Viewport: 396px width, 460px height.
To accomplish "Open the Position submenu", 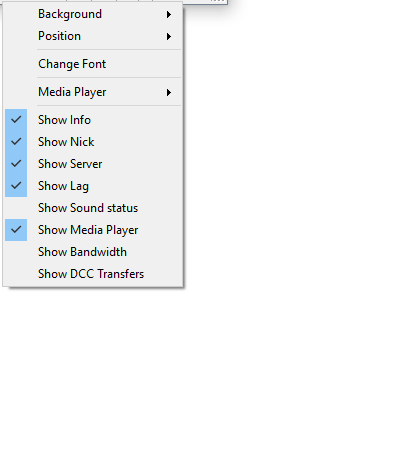I will 93,36.
